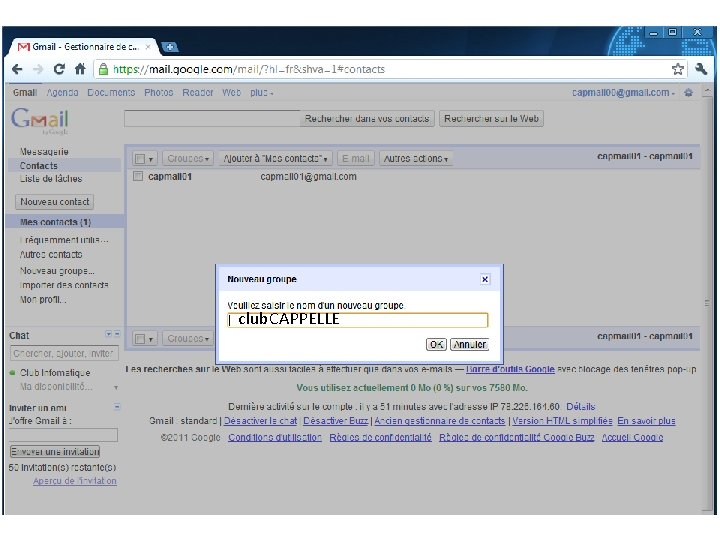720x540 pixels.
Task: Open the Chat options arrow
Action: pos(108,334)
